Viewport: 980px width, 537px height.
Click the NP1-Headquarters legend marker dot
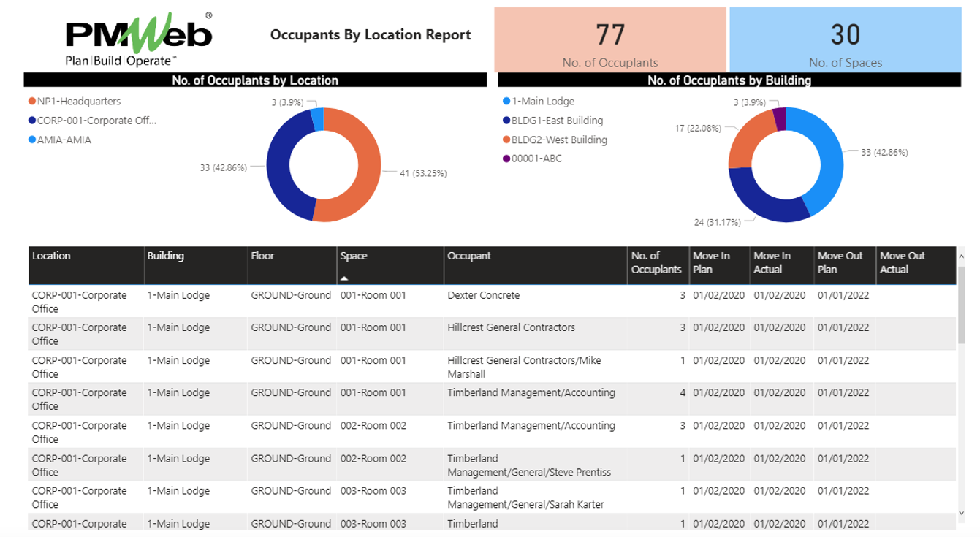(32, 102)
